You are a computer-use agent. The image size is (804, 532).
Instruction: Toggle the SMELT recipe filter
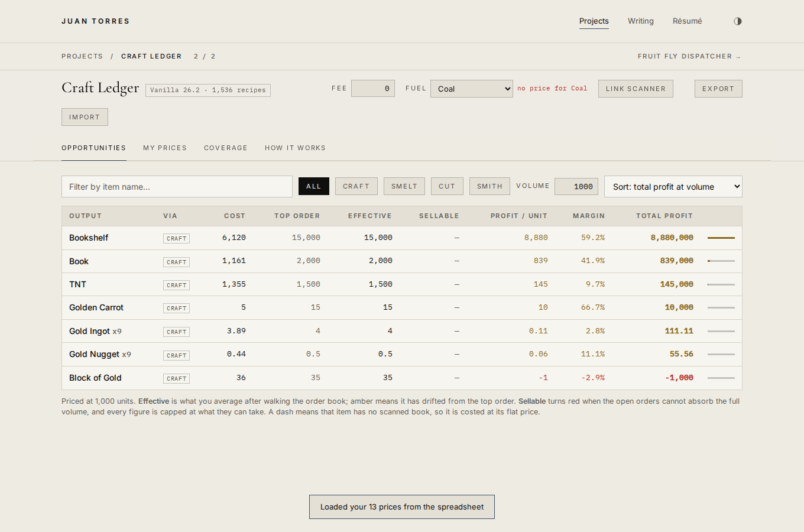[x=404, y=186]
